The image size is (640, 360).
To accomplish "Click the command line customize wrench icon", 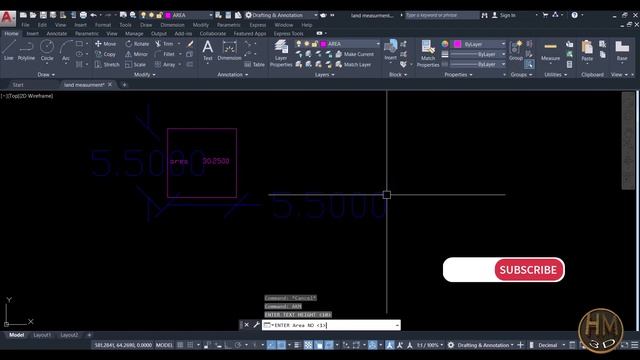I will coord(256,325).
